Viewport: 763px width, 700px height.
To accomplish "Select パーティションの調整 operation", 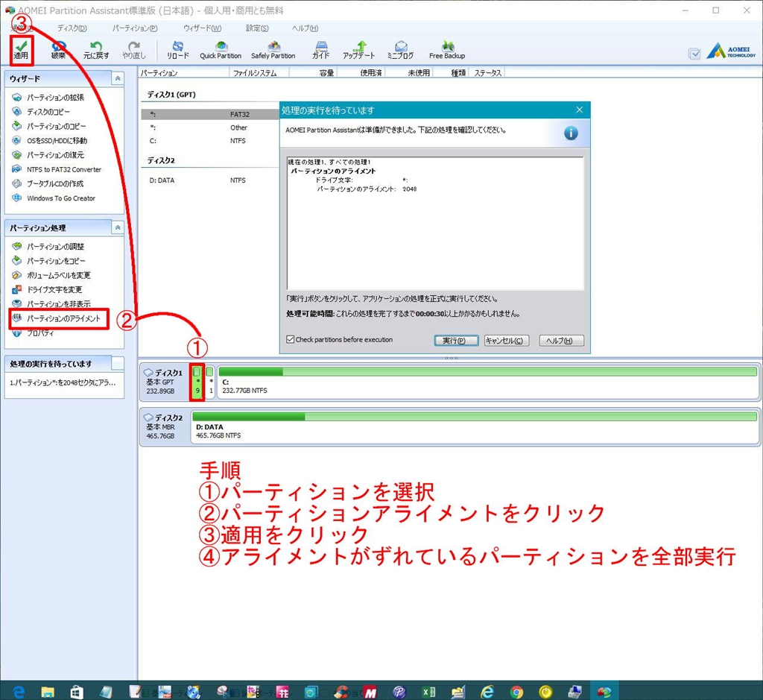I will point(48,246).
